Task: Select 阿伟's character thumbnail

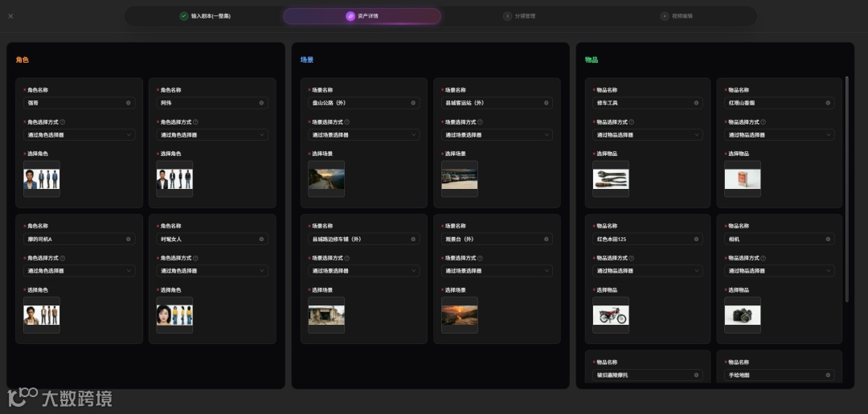Action: pos(174,178)
